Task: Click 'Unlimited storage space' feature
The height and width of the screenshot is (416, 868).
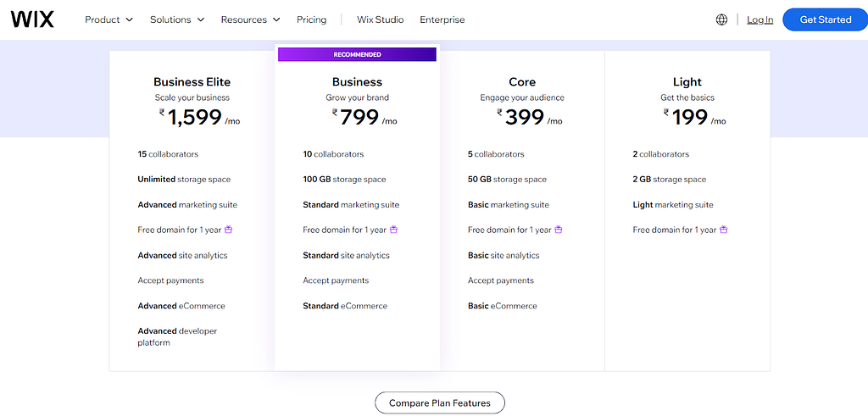Action: 184,180
